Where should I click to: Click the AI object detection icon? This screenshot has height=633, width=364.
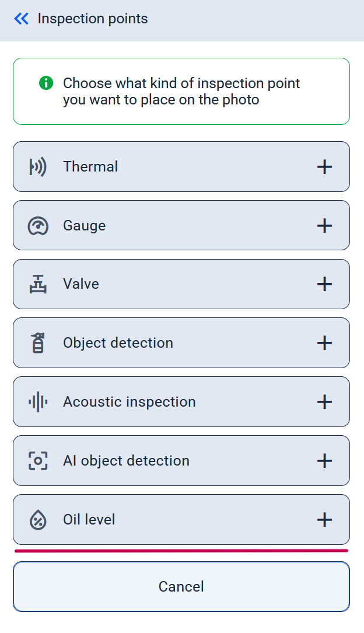click(x=38, y=461)
